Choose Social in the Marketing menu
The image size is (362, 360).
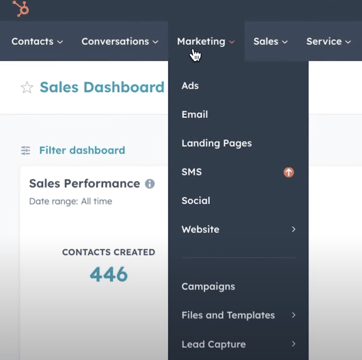click(x=196, y=201)
